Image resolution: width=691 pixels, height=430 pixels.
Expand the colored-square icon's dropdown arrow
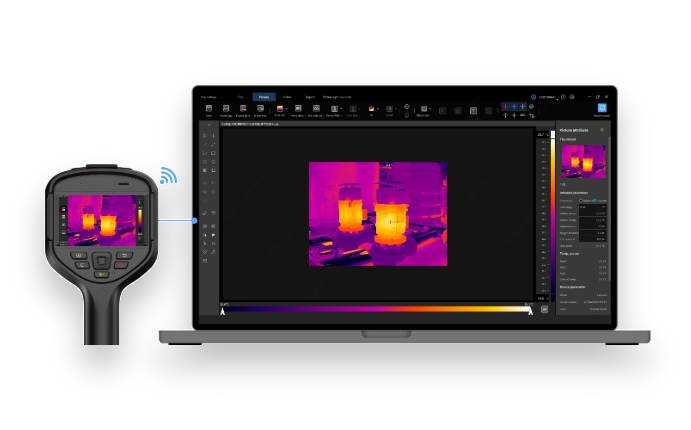click(x=378, y=109)
